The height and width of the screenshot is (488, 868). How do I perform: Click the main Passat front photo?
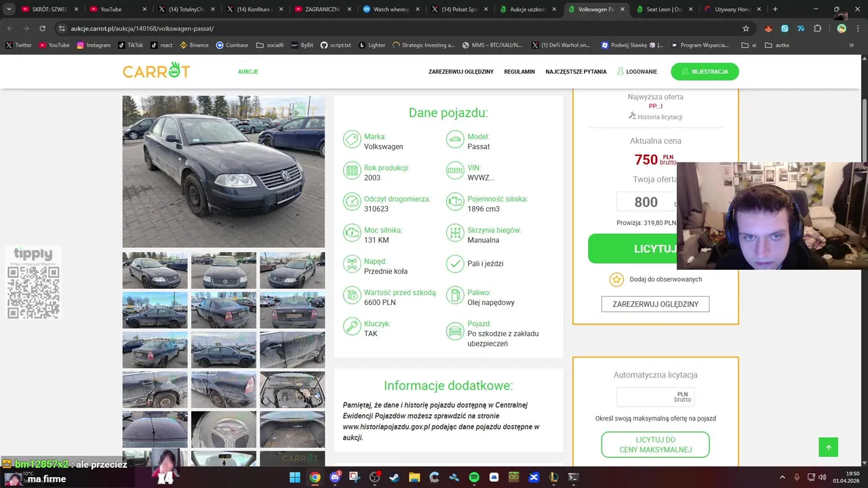click(x=223, y=171)
